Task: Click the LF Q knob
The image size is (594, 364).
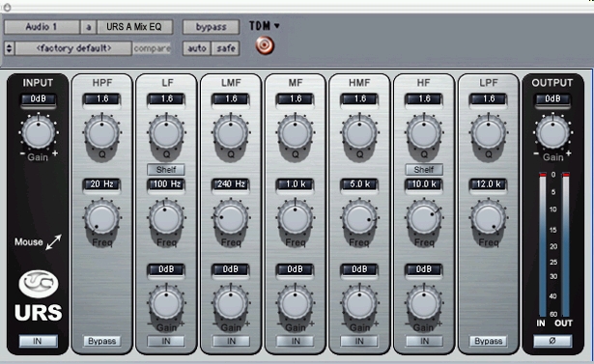Action: coord(166,133)
